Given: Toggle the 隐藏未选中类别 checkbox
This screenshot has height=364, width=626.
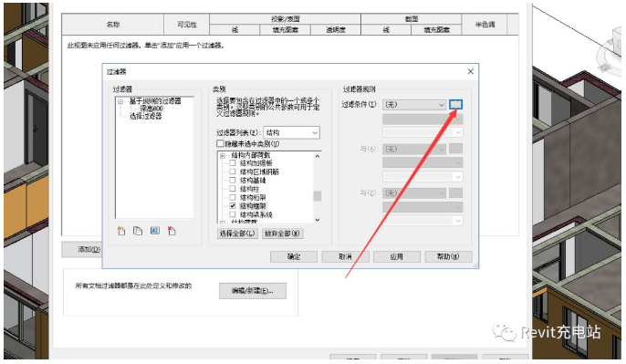Looking at the screenshot, I should (x=220, y=143).
